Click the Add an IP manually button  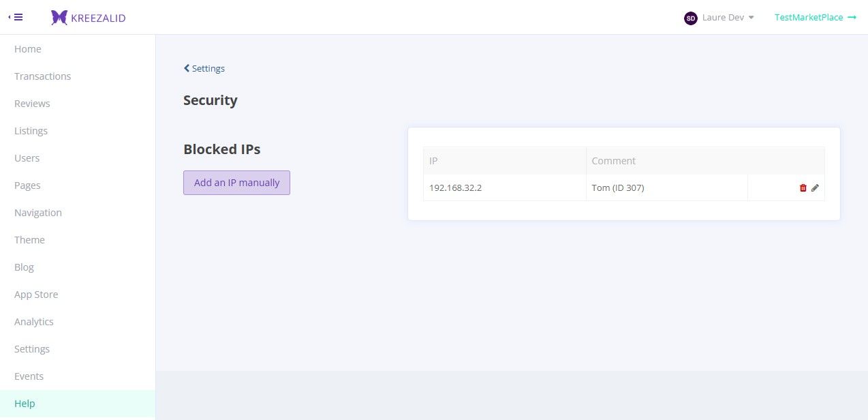[x=236, y=183]
